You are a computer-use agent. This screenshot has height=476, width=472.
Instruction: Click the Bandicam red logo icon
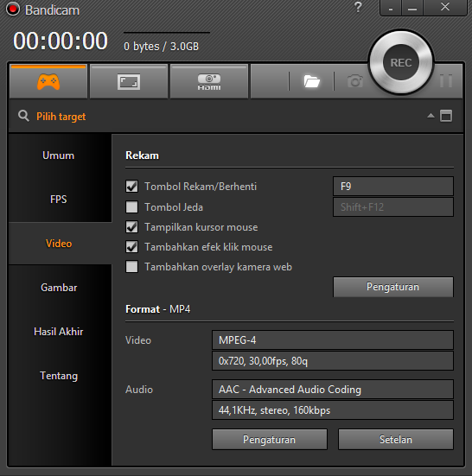(x=13, y=10)
